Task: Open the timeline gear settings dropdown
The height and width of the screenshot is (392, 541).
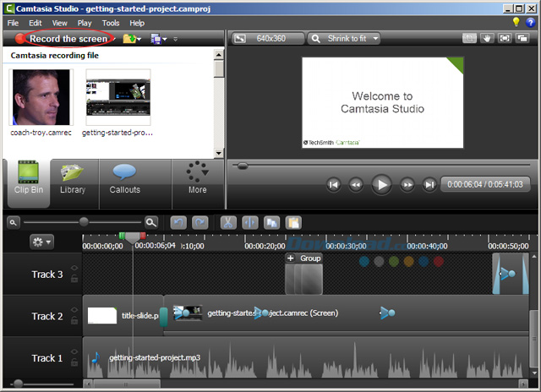Action: [41, 242]
